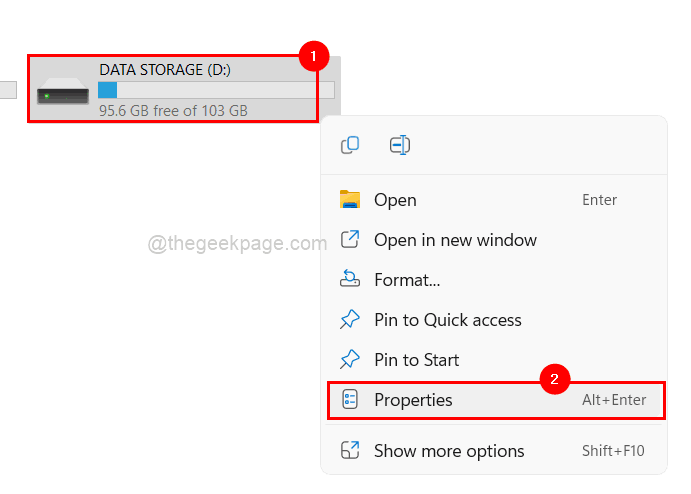Click the pin icon beside Pin to Start
The width and height of the screenshot is (691, 494).
[350, 360]
